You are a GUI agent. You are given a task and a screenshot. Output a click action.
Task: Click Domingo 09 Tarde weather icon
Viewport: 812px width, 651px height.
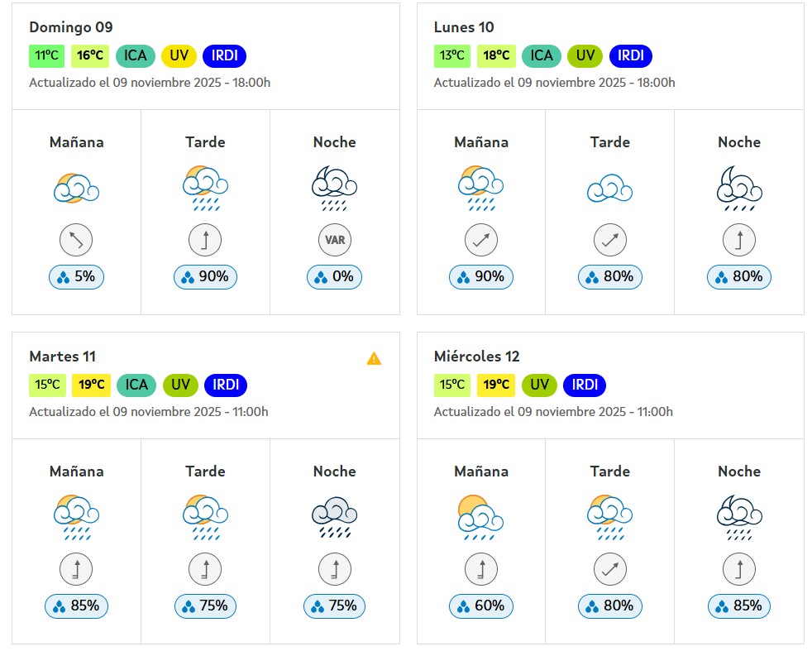tap(205, 187)
